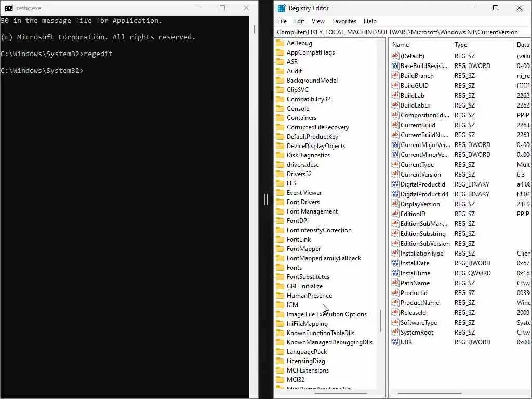Image resolution: width=532 pixels, height=399 pixels.
Task: Maximize the Registry Editor window
Action: (495, 8)
